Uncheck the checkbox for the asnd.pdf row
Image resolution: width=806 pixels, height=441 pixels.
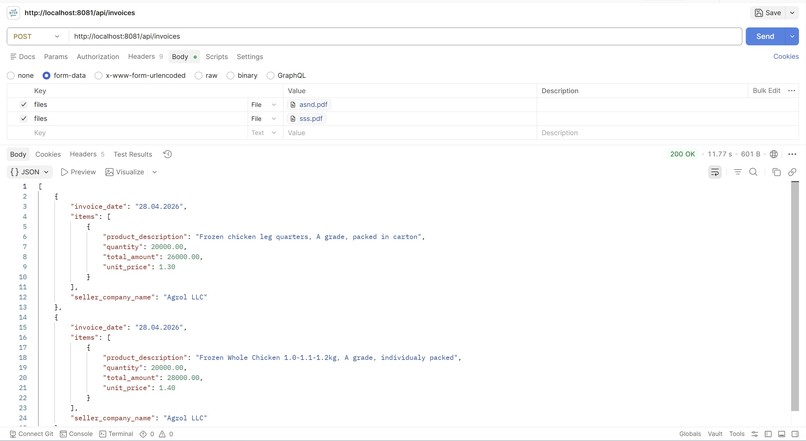click(x=23, y=104)
